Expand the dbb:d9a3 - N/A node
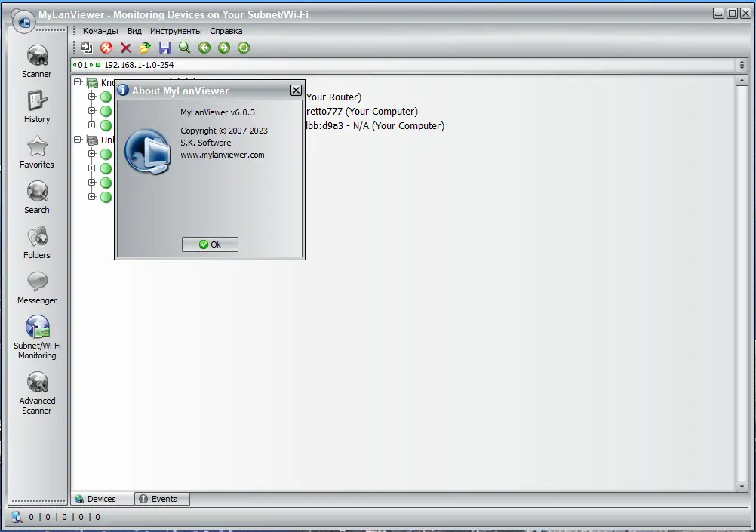Image resolution: width=756 pixels, height=532 pixels. point(92,125)
